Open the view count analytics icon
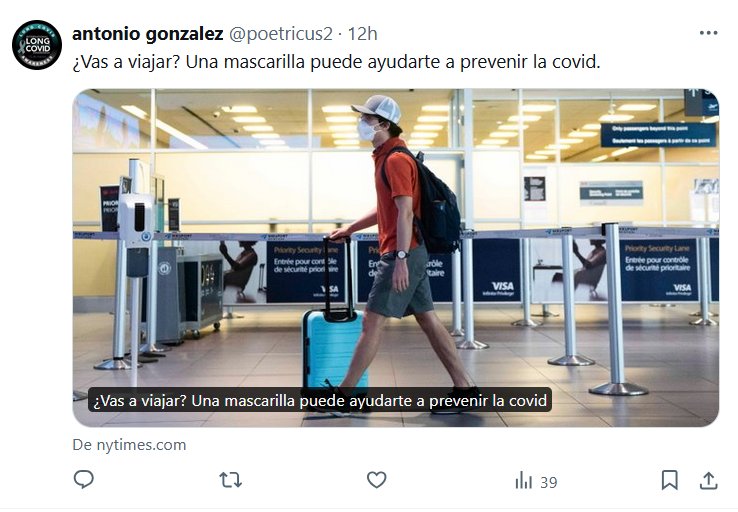This screenshot has width=738, height=512. tap(523, 480)
